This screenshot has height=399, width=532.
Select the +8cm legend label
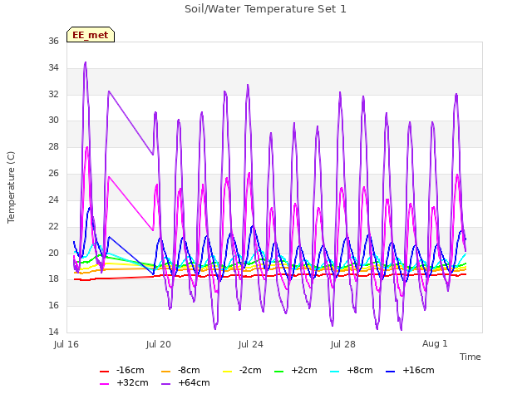click(x=360, y=370)
